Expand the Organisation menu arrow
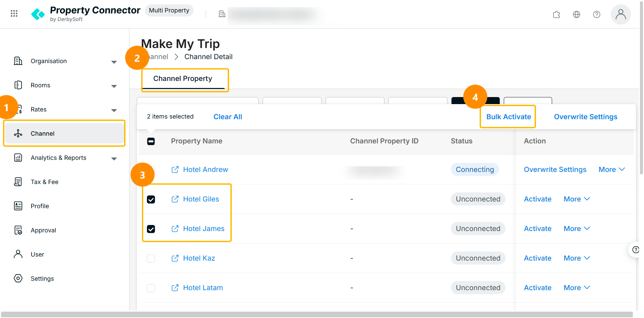The width and height of the screenshot is (644, 318). [114, 62]
